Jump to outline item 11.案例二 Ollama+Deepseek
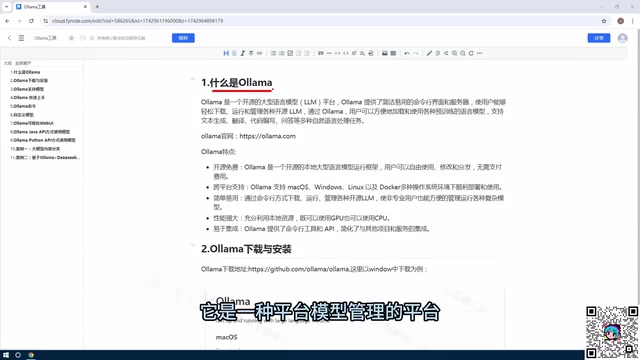Viewport: 640px width, 360px height. (x=45, y=158)
